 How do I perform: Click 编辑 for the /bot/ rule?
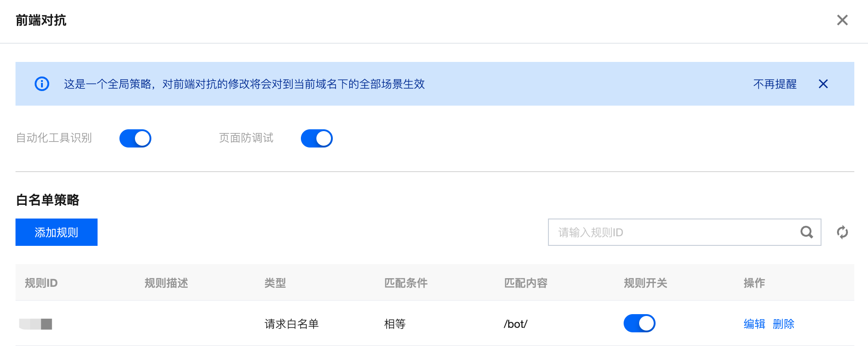pos(754,324)
